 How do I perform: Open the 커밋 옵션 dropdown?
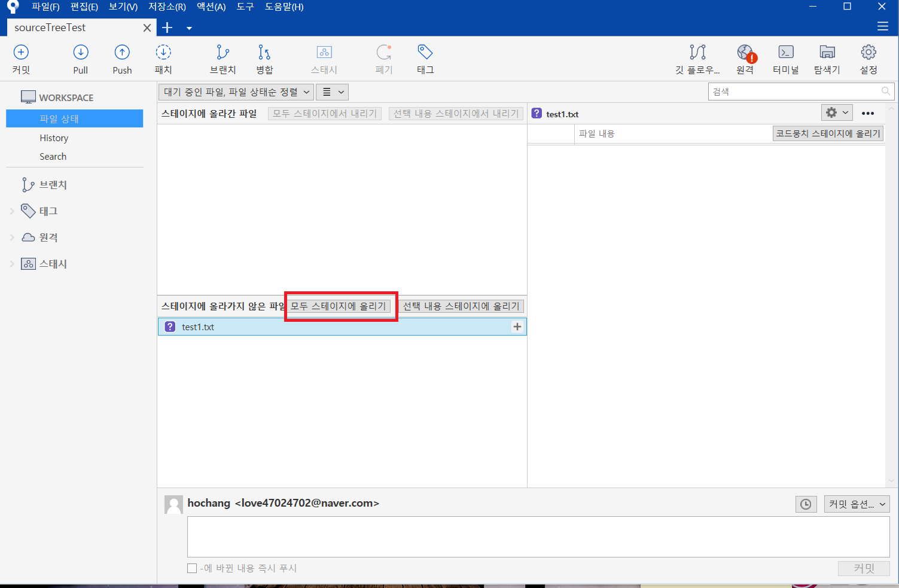857,504
